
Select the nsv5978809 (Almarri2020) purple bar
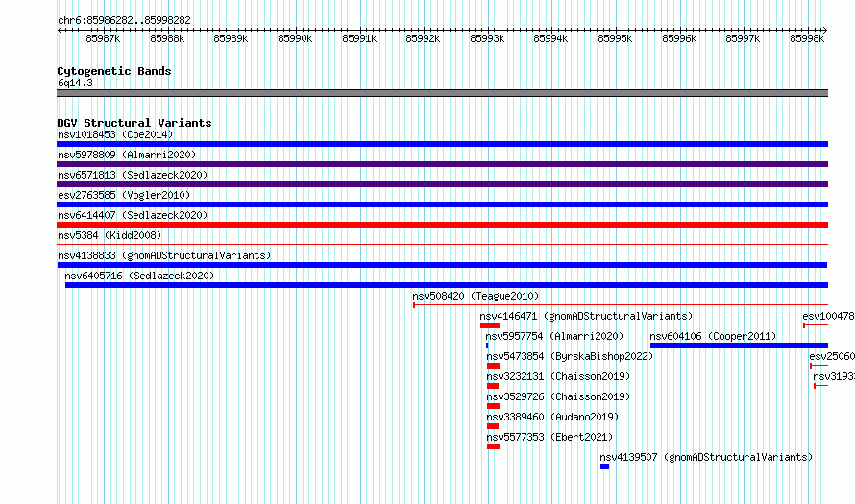[442, 164]
